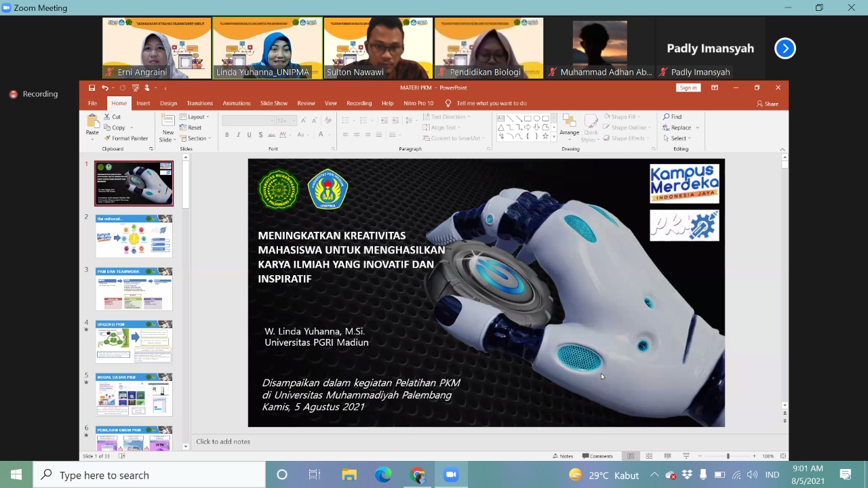The image size is (868, 488).
Task: Open the Section dropdown menu
Action: pyautogui.click(x=195, y=138)
